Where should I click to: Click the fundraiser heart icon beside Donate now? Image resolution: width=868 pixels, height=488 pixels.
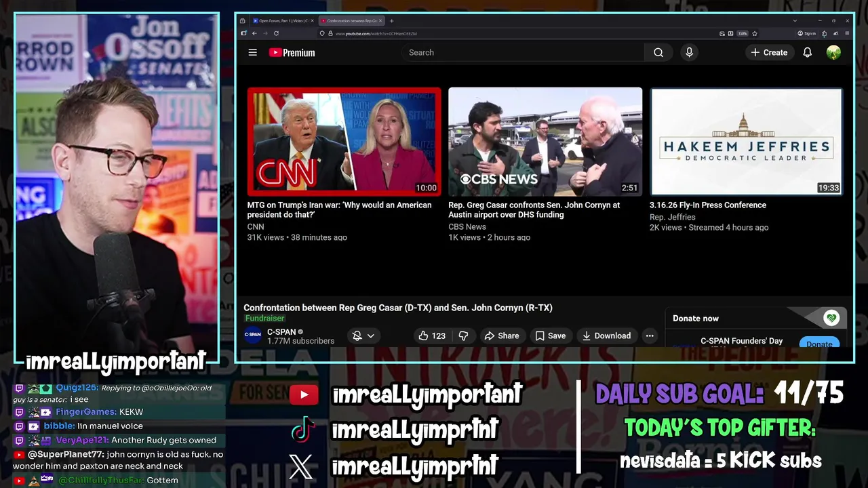click(x=831, y=317)
